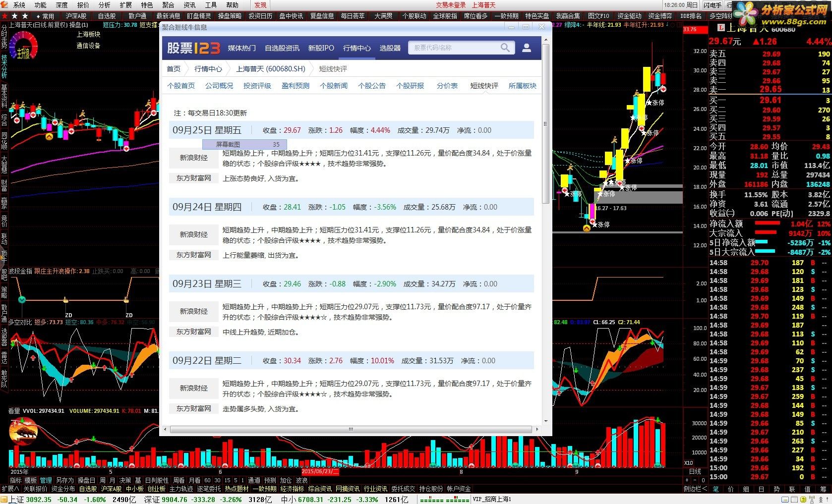Select 沪深A股 in the top toolbar
The height and width of the screenshot is (504, 832).
click(x=76, y=16)
